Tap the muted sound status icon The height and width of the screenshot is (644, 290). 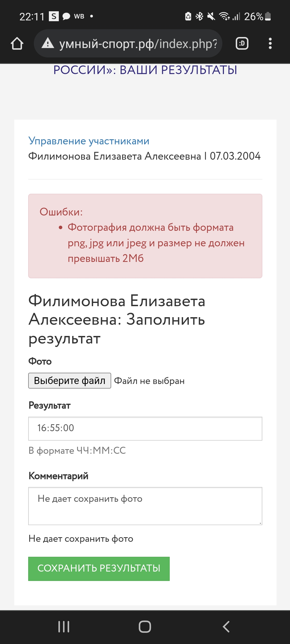tap(211, 16)
